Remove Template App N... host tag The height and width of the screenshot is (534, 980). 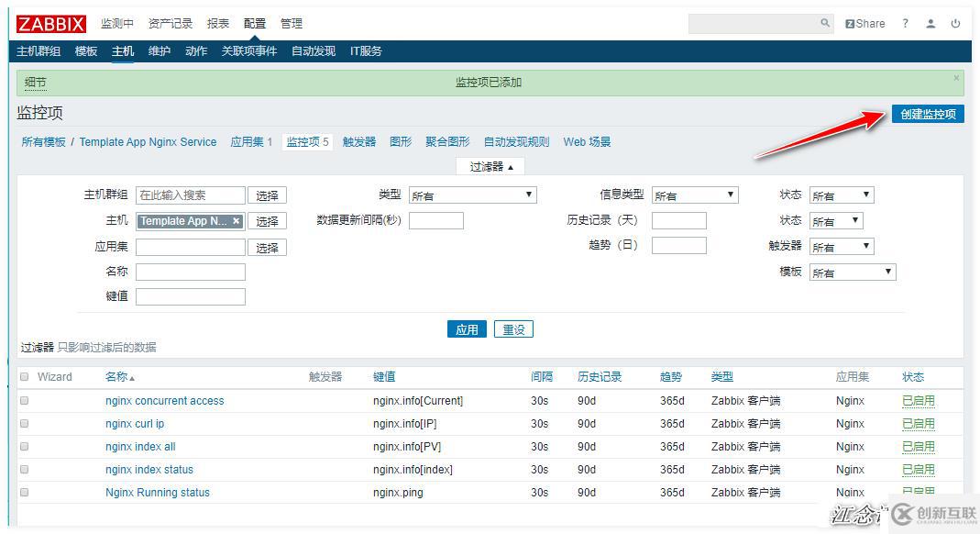tap(236, 221)
